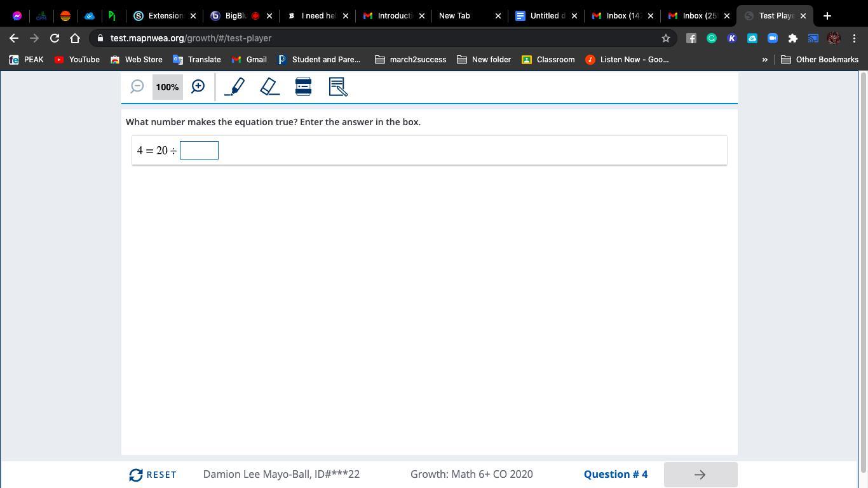Close the Extension tab

tap(193, 16)
